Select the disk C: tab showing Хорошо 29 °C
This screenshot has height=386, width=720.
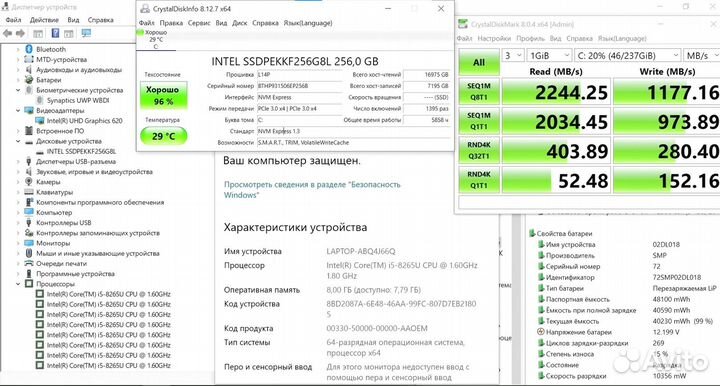[155, 39]
